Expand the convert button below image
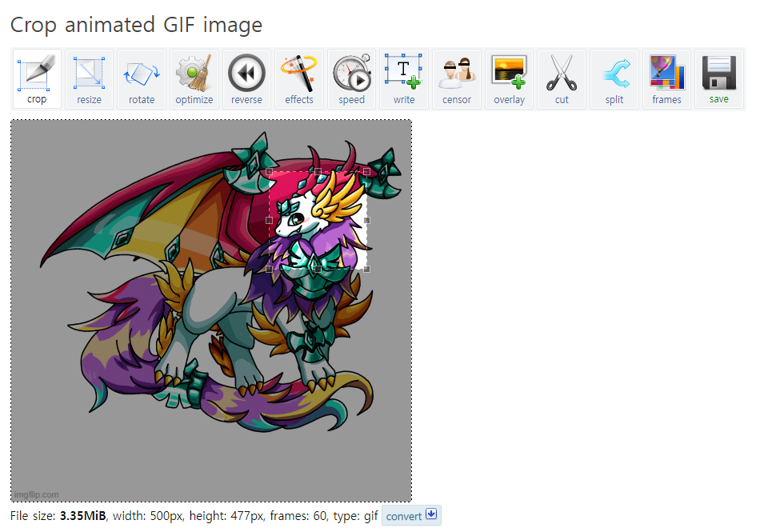 (x=411, y=516)
